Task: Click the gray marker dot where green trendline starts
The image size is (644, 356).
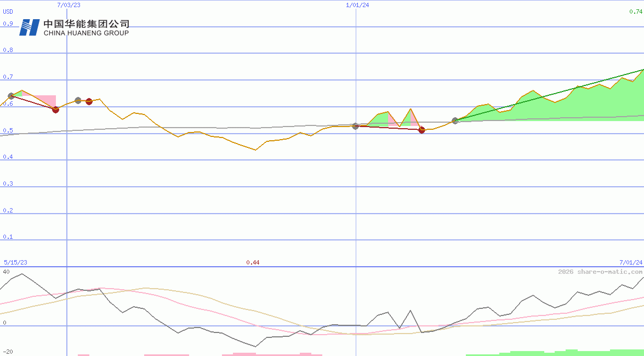Action: pos(455,120)
